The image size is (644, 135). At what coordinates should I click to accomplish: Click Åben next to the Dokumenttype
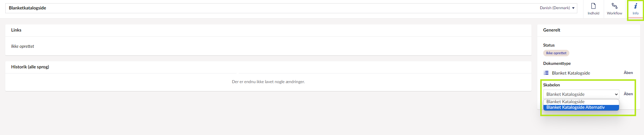[x=628, y=73]
